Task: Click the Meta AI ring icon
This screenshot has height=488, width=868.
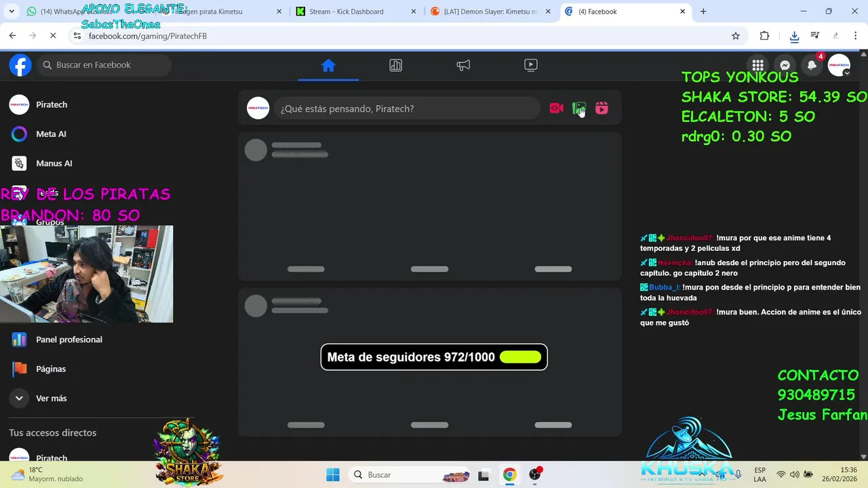Action: click(19, 134)
